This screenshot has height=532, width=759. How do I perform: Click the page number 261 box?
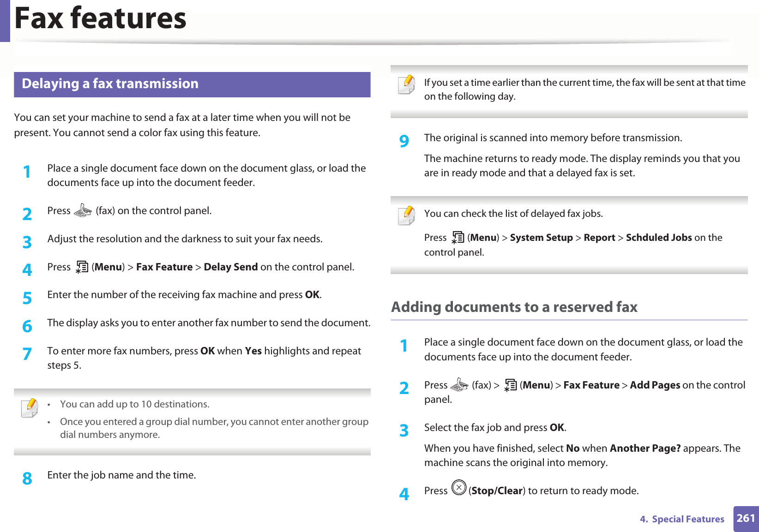(x=746, y=518)
